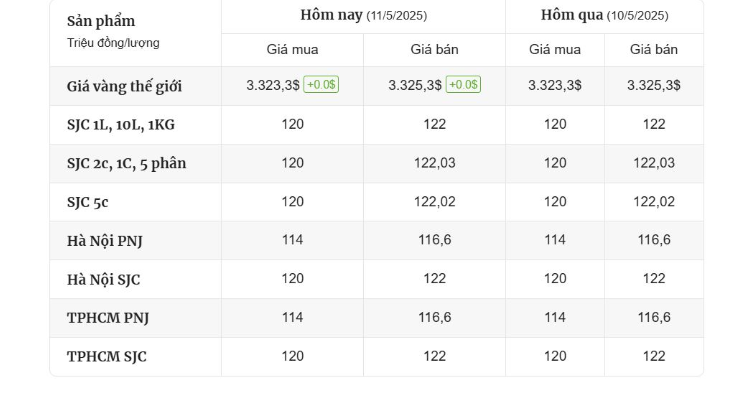Select the Giá vàng thế giới row

(376, 86)
